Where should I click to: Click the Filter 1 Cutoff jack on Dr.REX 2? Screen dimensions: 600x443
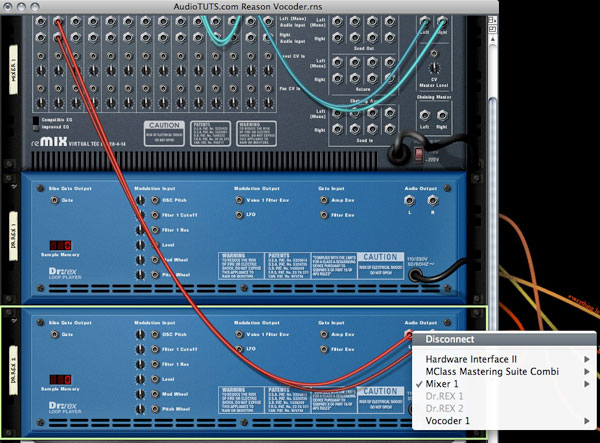[x=155, y=349]
